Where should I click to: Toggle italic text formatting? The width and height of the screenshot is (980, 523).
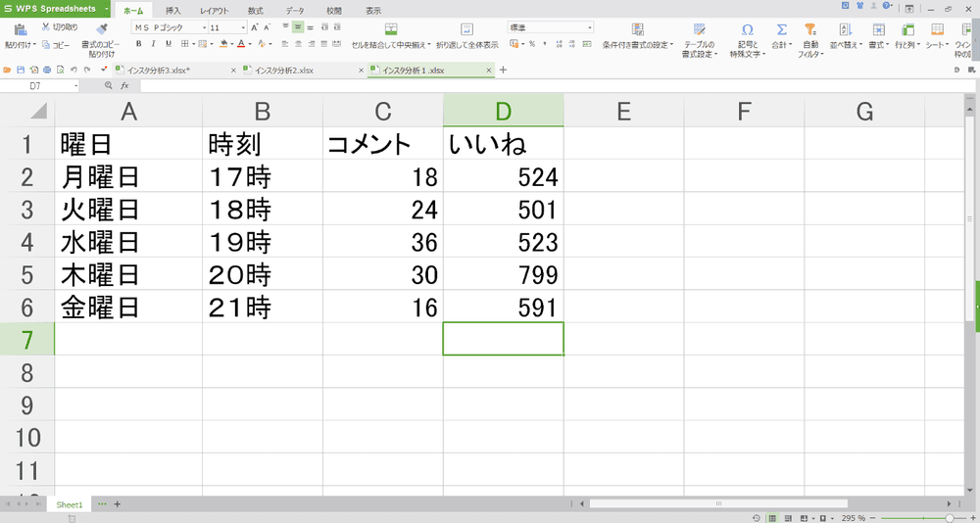pyautogui.click(x=153, y=44)
